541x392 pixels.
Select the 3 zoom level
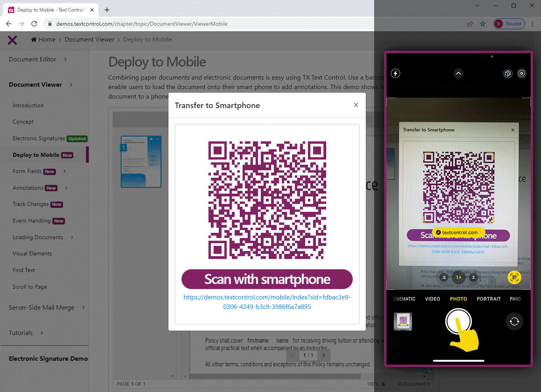pos(473,277)
